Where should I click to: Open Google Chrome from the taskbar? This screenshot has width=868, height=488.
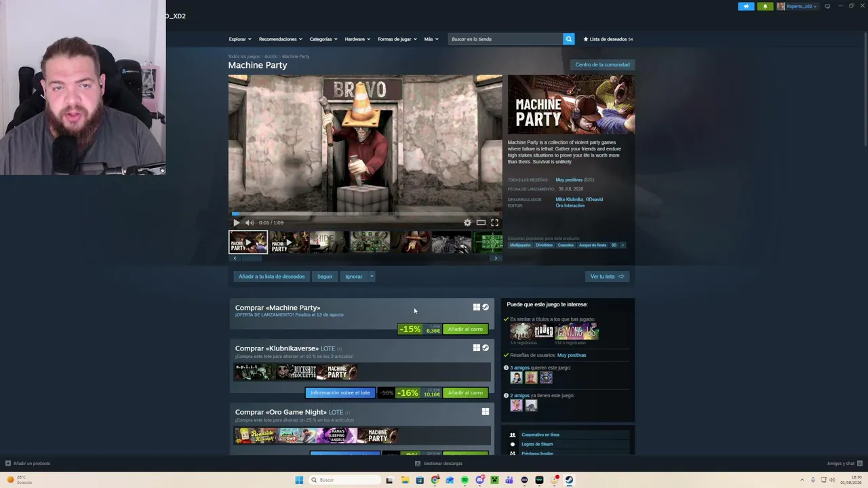(435, 480)
